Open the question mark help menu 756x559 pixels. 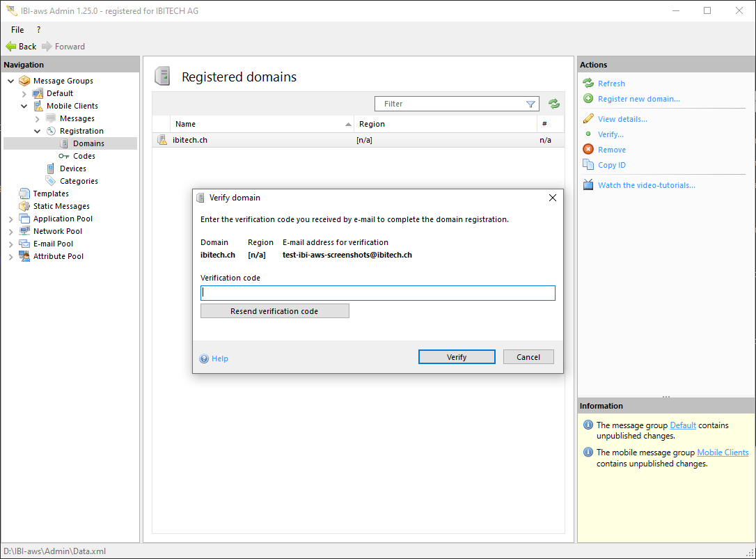click(x=38, y=30)
